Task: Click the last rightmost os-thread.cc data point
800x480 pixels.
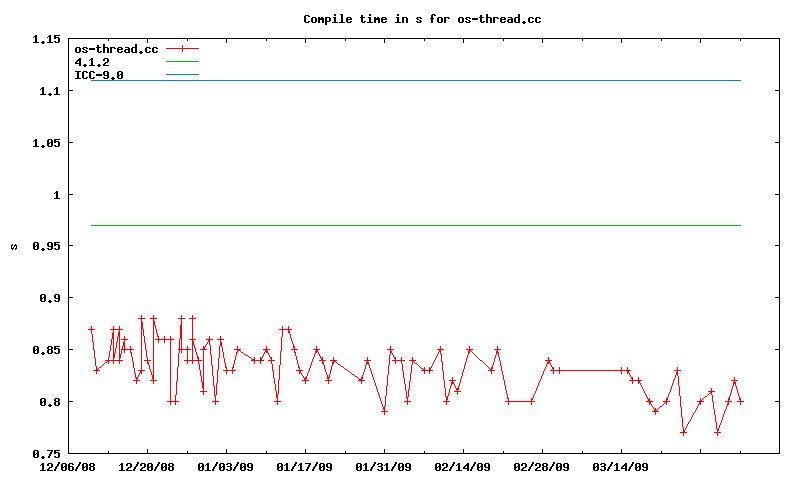Action: (740, 401)
